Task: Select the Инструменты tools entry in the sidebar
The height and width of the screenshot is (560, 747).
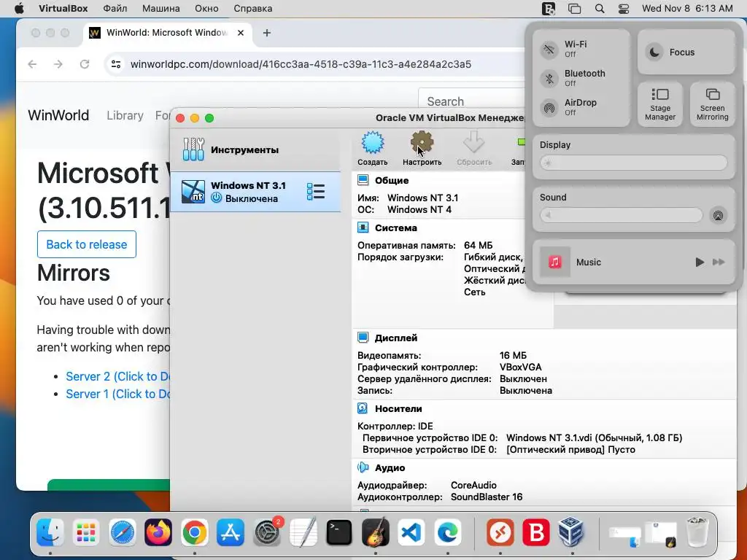Action: click(x=255, y=149)
